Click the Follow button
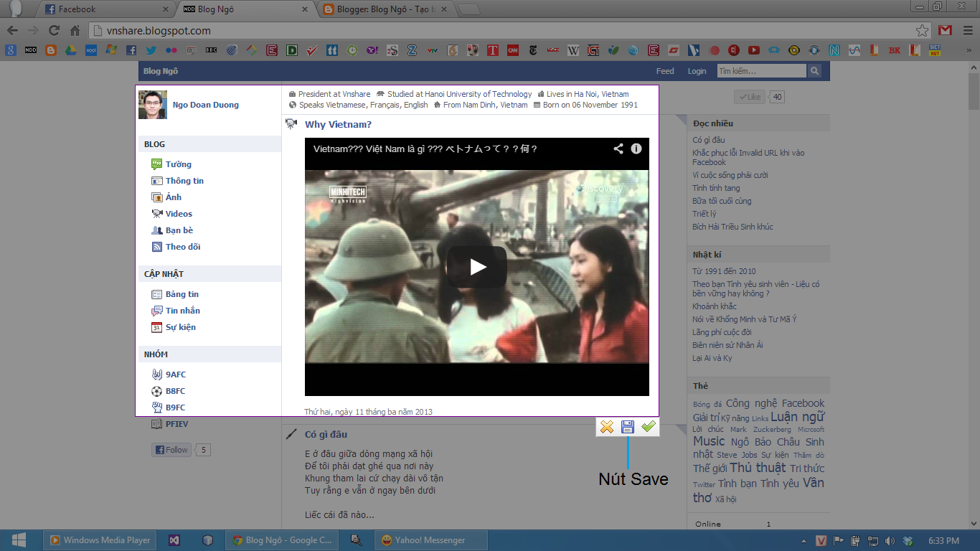 pos(171,451)
